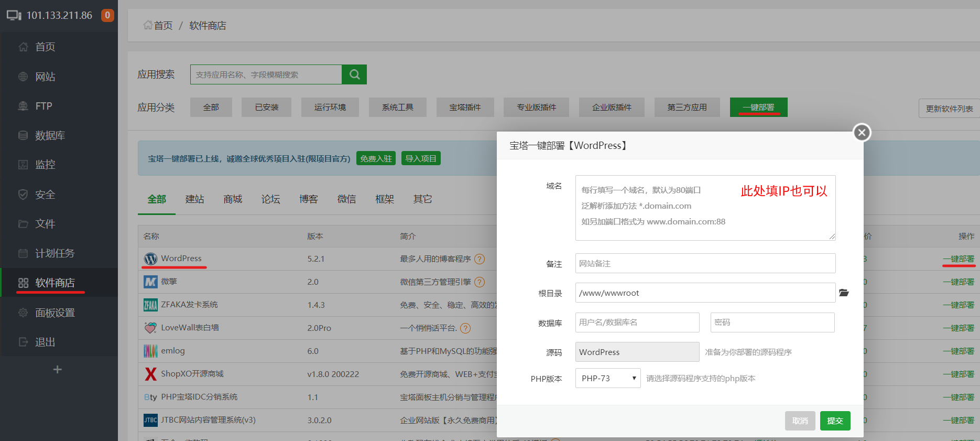This screenshot has width=980, height=441.
Task: Click the 取消 button in dialog
Action: (800, 421)
